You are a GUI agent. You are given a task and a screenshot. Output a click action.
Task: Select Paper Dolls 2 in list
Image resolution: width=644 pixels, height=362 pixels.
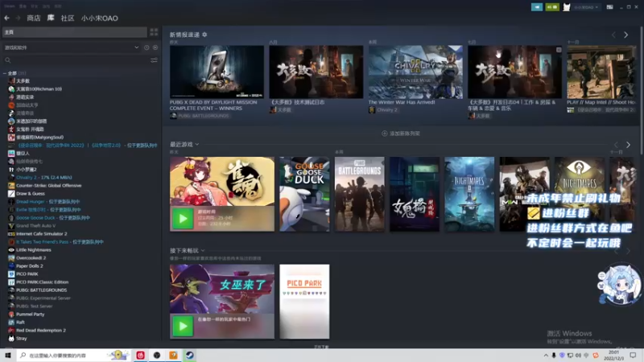pyautogui.click(x=30, y=266)
